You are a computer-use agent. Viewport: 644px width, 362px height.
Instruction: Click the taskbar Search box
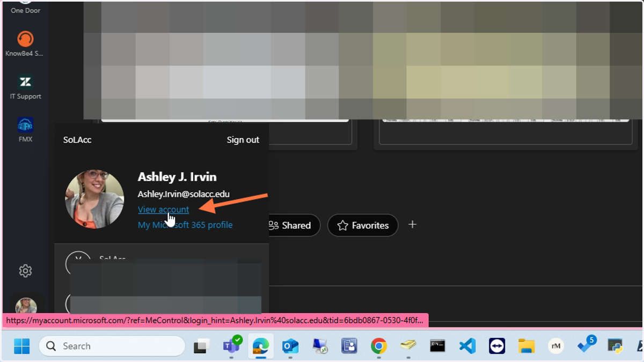tap(112, 346)
